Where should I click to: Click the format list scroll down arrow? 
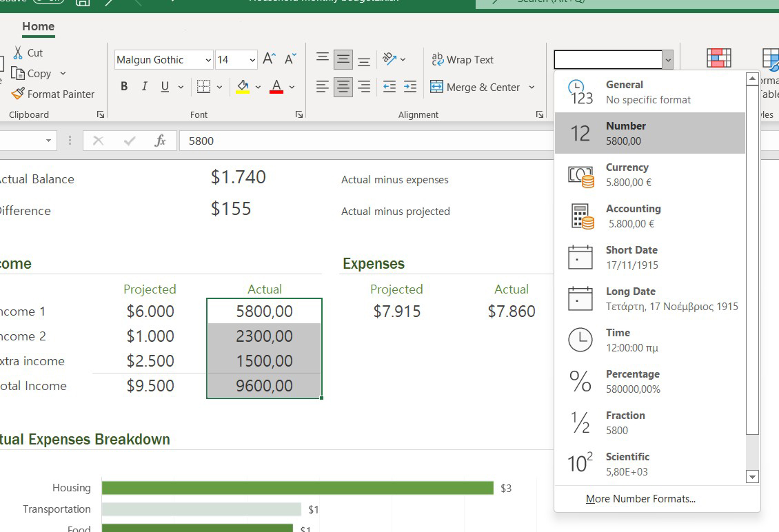click(x=752, y=477)
